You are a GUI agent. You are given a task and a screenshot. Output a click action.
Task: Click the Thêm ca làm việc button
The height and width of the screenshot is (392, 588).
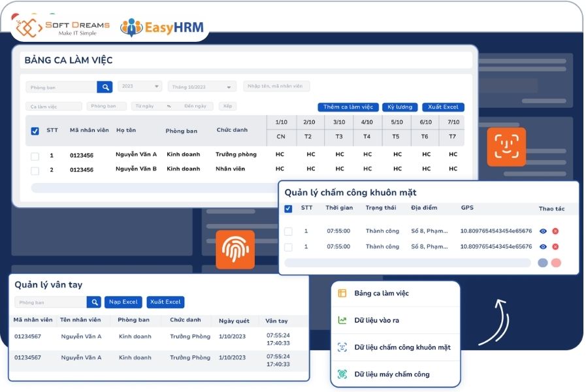coord(348,107)
